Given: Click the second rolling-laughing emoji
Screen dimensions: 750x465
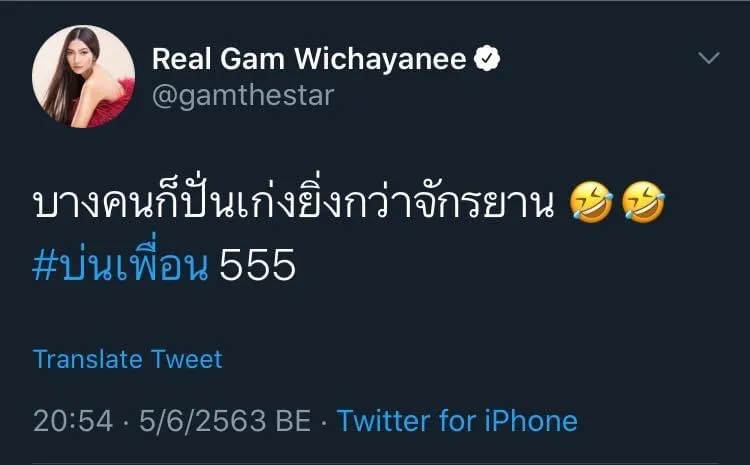Looking at the screenshot, I should (x=643, y=203).
